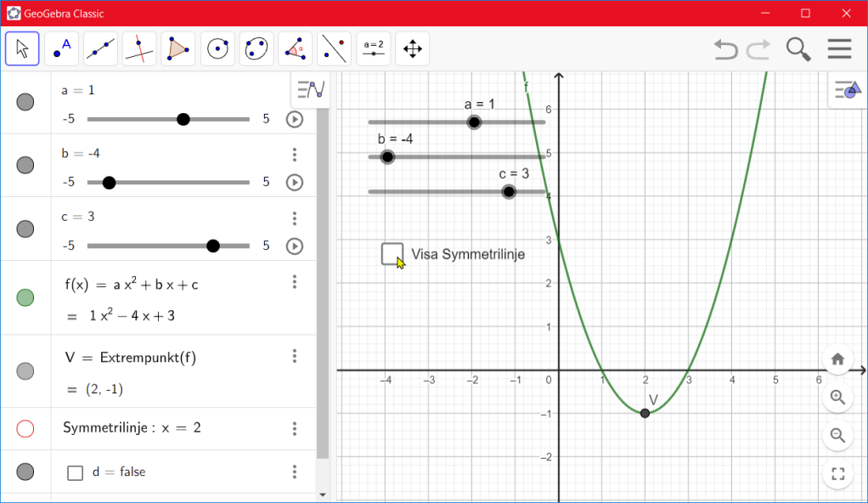Show the Symmetrilinje object via its circle

(x=25, y=428)
